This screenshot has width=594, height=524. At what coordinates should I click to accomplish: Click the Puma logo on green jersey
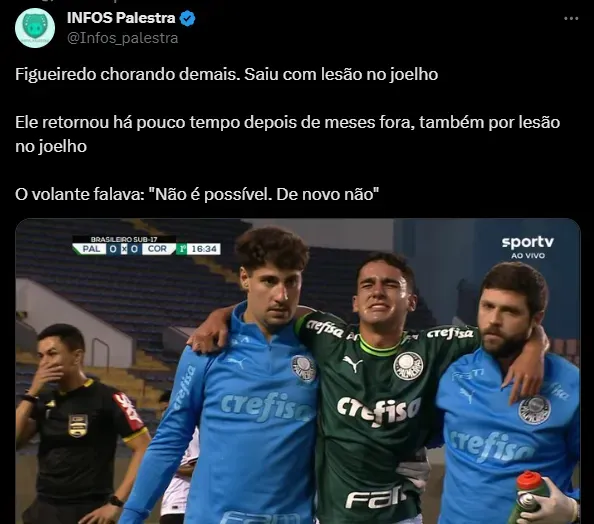coord(352,363)
